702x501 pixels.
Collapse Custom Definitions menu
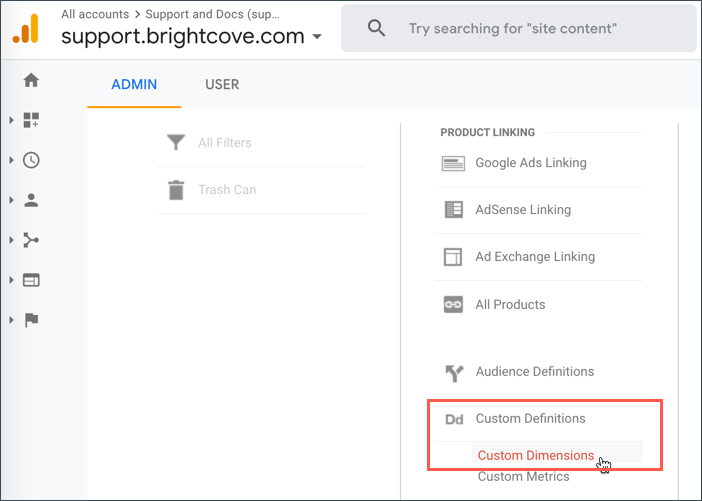point(531,419)
